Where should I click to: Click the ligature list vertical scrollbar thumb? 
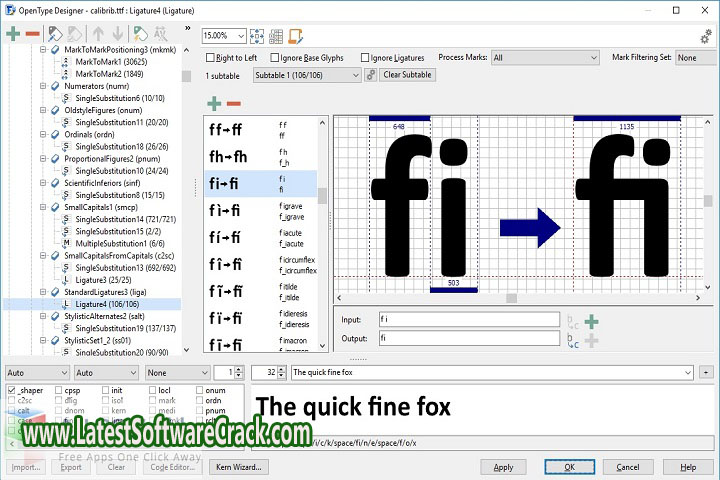(322, 196)
